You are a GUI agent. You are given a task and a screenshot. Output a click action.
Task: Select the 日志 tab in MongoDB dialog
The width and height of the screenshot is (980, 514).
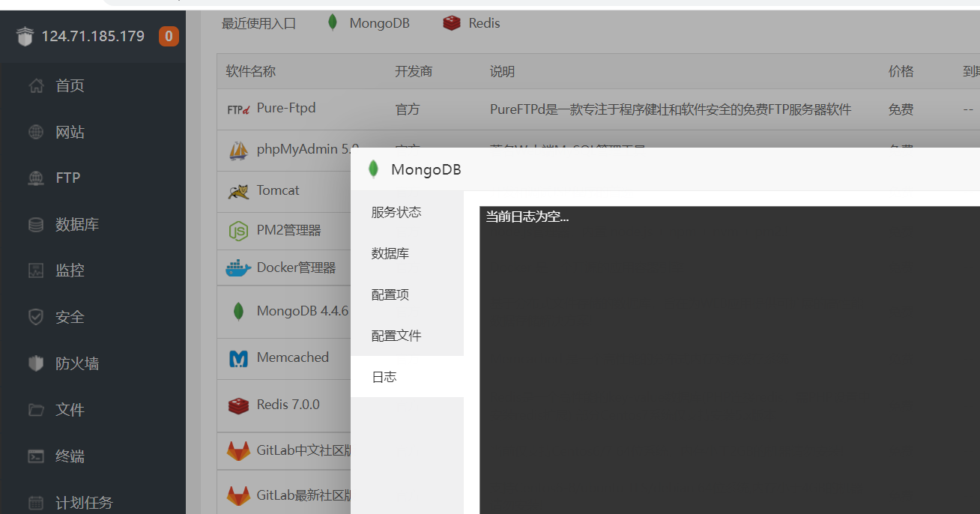[x=407, y=377]
